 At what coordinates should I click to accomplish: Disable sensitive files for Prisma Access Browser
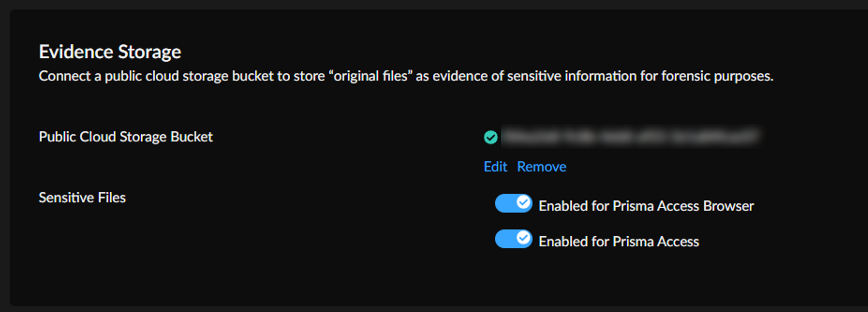513,203
